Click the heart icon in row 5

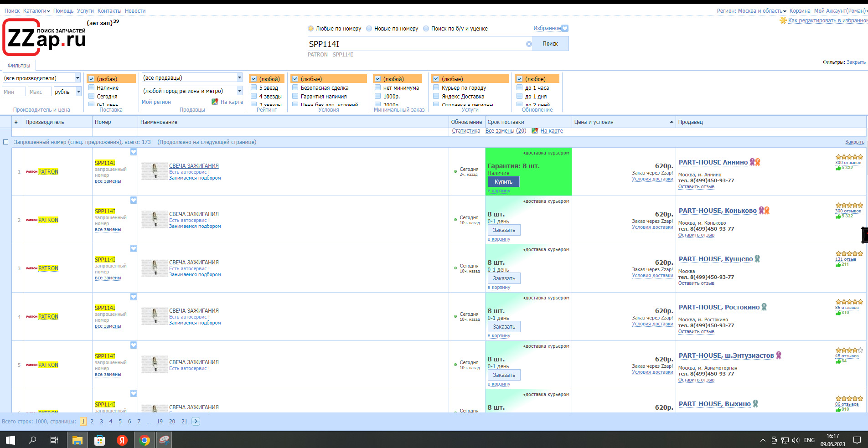pos(134,345)
